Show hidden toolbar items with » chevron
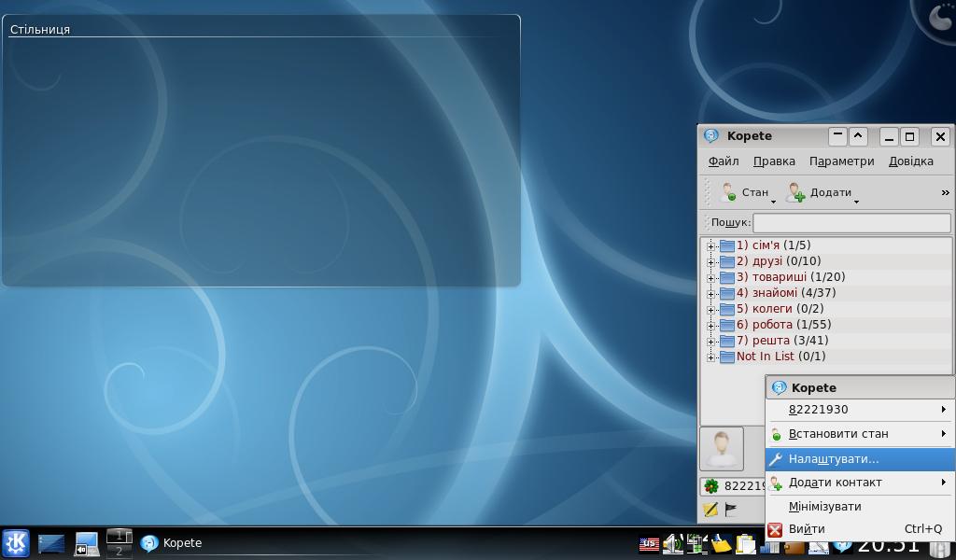Image resolution: width=956 pixels, height=560 pixels. point(945,192)
